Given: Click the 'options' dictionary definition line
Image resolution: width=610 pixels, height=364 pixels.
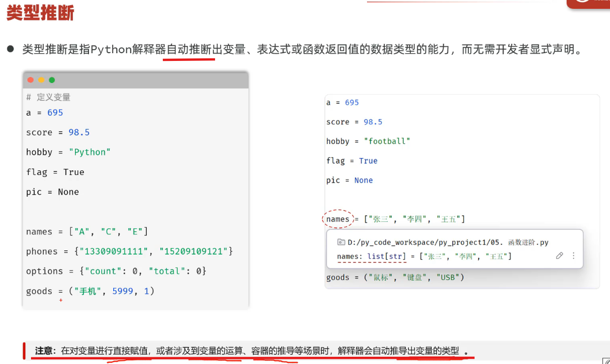Looking at the screenshot, I should pos(116,271).
